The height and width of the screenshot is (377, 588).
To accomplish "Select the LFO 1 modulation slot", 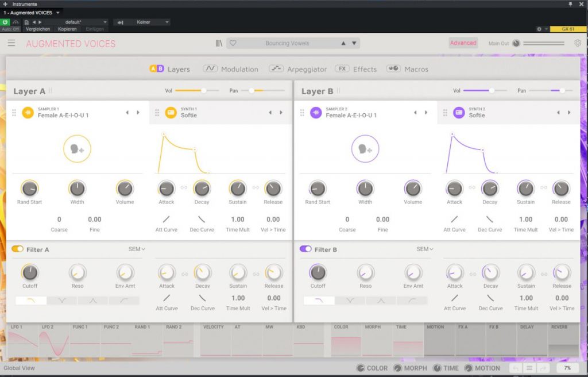I will coord(22,340).
